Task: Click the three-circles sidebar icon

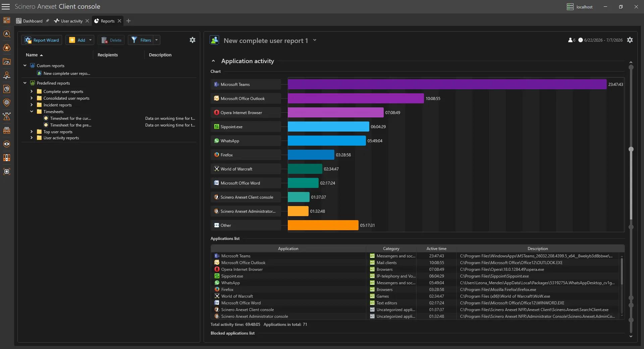Action: 7,48
